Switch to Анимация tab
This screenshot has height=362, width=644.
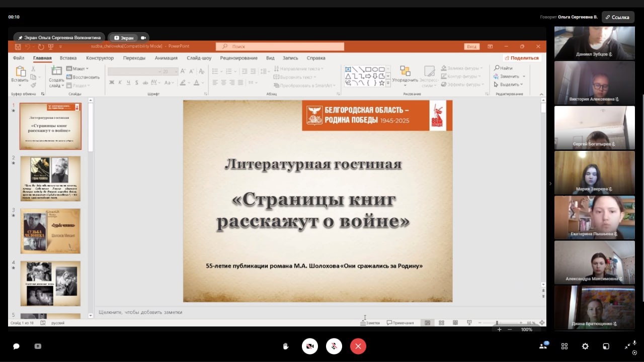[166, 58]
